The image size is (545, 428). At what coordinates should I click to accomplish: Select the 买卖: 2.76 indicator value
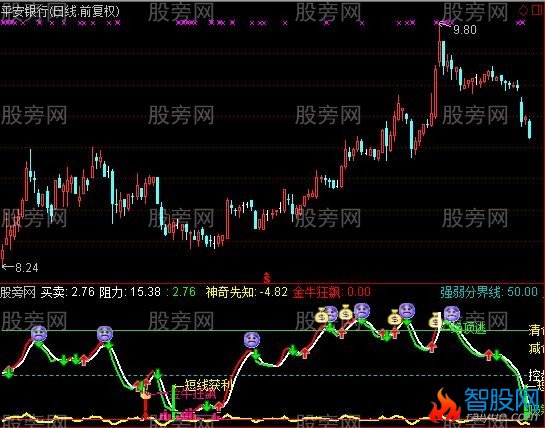pos(67,292)
